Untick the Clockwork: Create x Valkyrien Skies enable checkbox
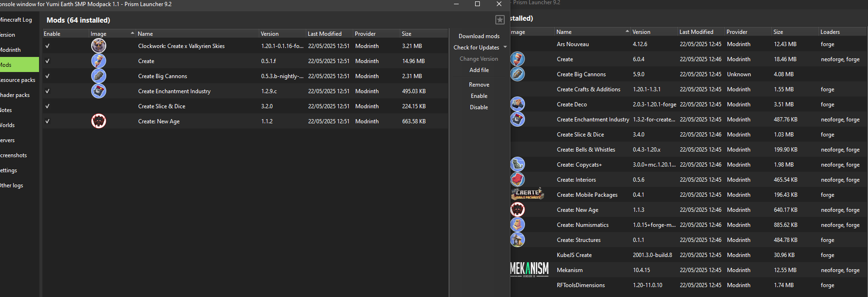This screenshot has height=297, width=868. 47,46
